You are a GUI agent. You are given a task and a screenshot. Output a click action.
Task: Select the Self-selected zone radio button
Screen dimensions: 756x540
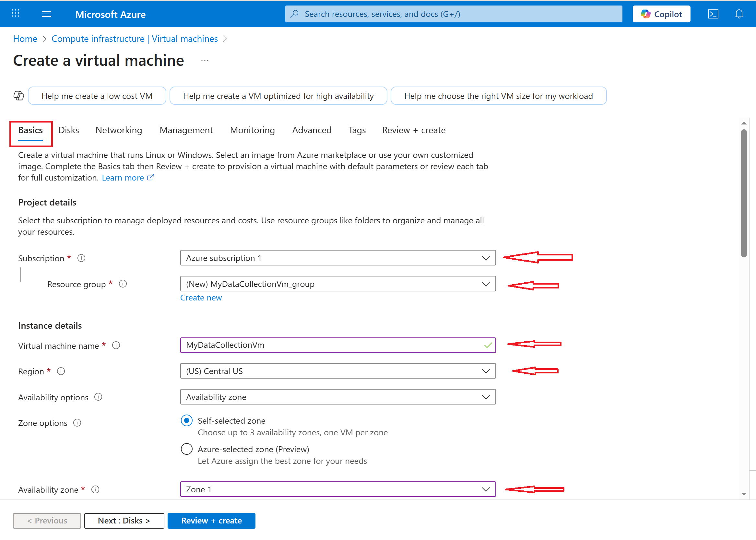pos(187,421)
